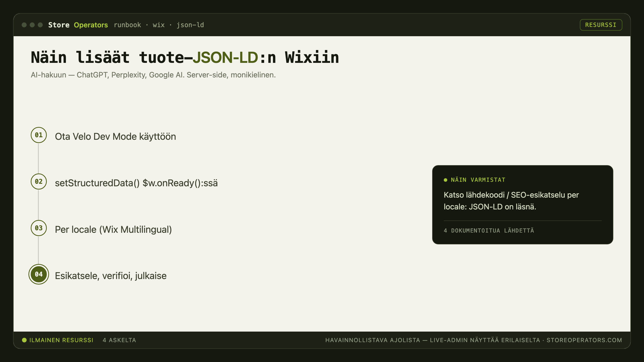Select step setStructuredData() $w.onReady():ssä

point(136,183)
